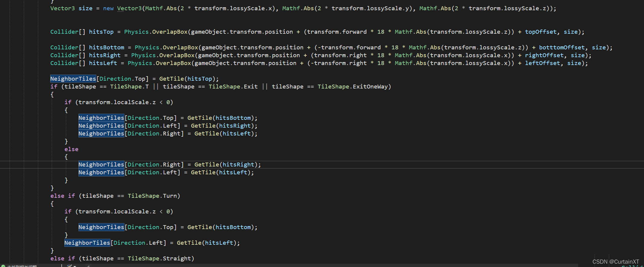
Task: Click 'TileShape.T' in the if condition
Action: tap(129, 87)
